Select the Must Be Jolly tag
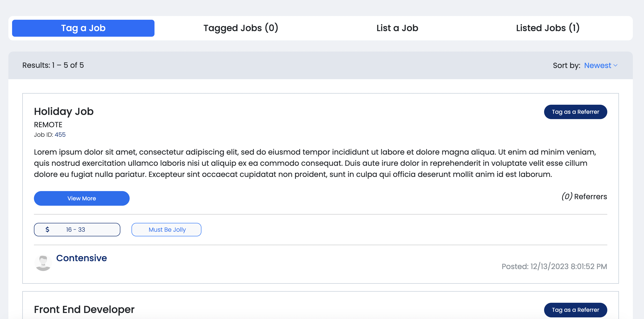This screenshot has height=319, width=644. [167, 230]
